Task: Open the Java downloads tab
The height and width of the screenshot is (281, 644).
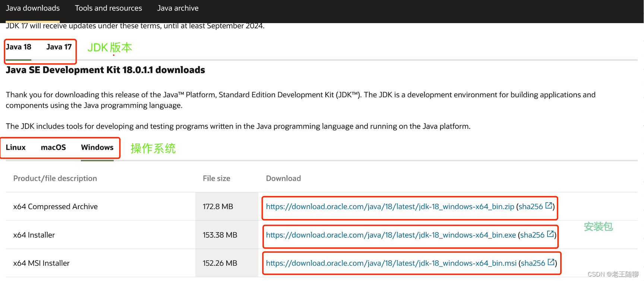Action: pyautogui.click(x=33, y=8)
